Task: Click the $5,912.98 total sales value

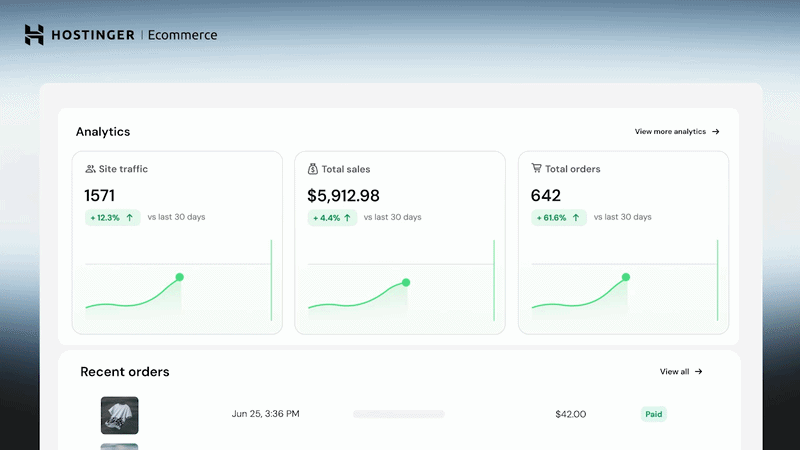Action: [x=343, y=195]
